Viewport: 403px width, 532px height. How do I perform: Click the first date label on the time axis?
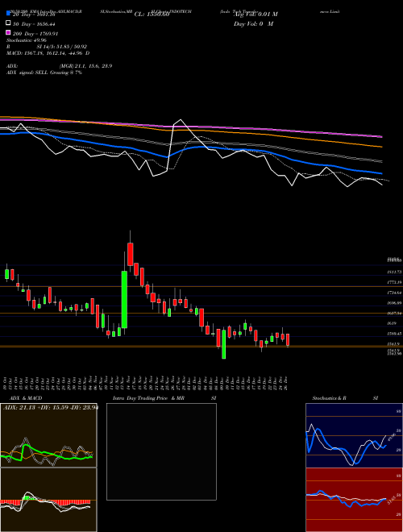[5, 384]
